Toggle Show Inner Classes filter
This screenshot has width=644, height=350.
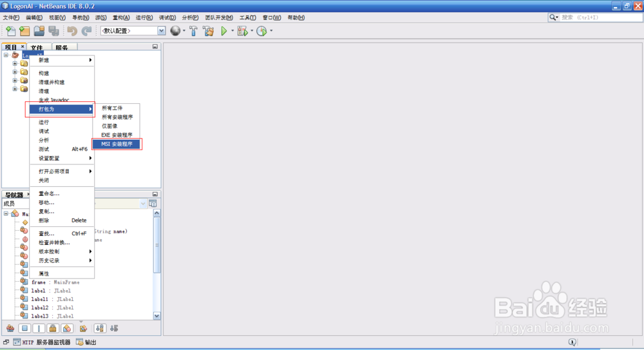coord(67,328)
